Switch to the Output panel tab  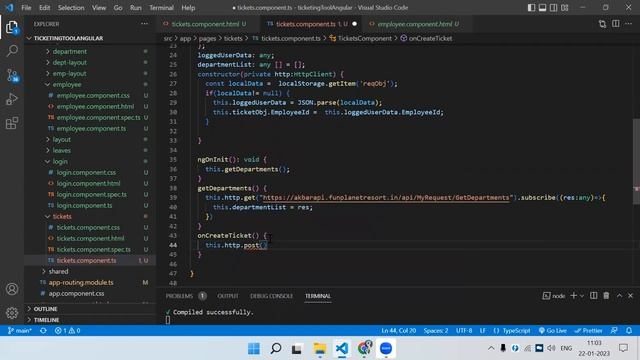pos(228,296)
